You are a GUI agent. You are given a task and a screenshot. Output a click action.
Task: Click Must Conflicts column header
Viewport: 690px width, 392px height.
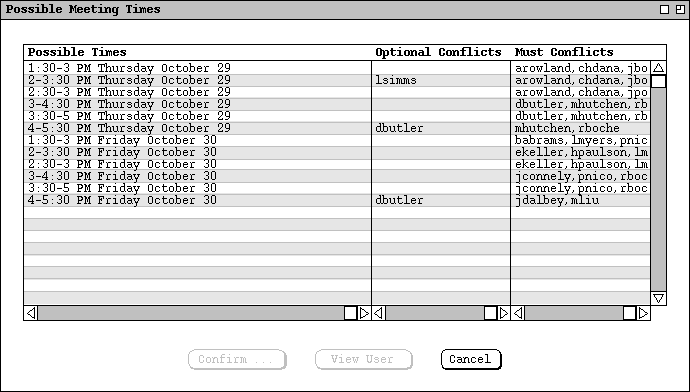pyautogui.click(x=564, y=52)
